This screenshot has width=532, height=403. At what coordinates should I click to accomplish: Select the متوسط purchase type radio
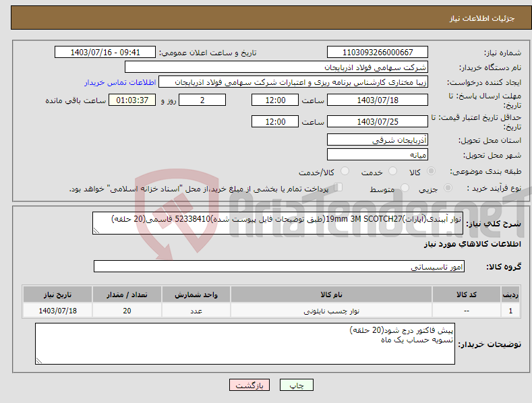[x=405, y=187]
